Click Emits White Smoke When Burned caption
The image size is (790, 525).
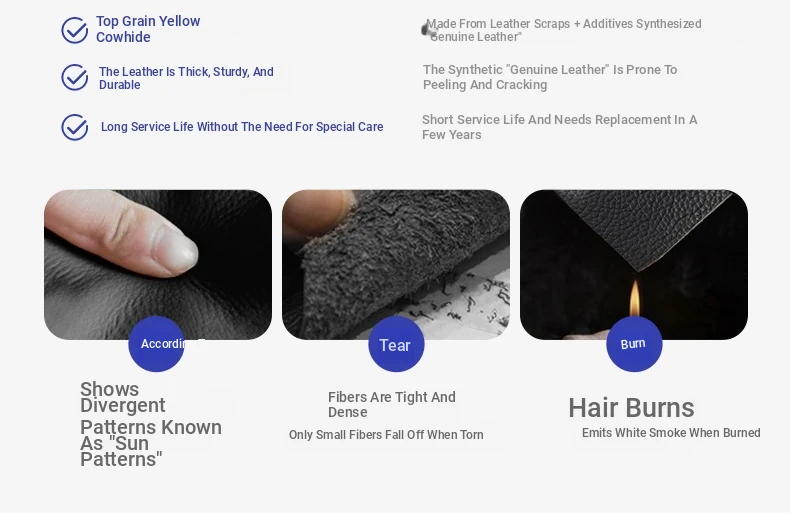click(671, 433)
